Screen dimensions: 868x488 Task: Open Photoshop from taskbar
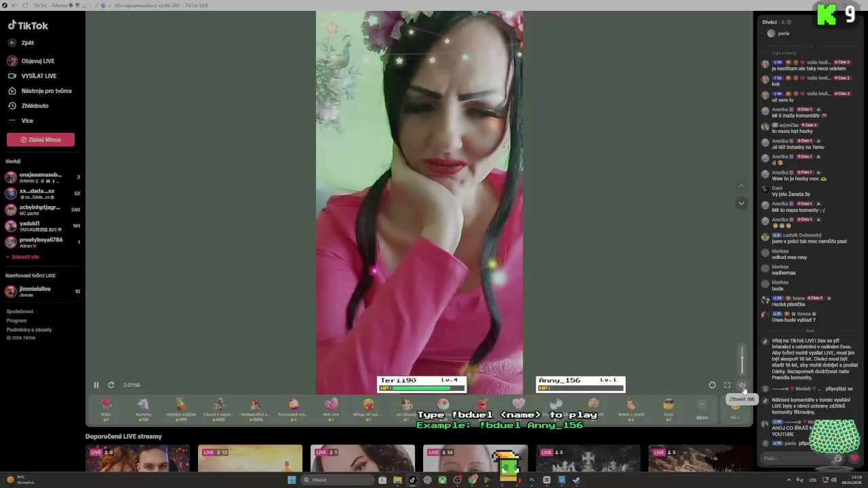coord(532,480)
